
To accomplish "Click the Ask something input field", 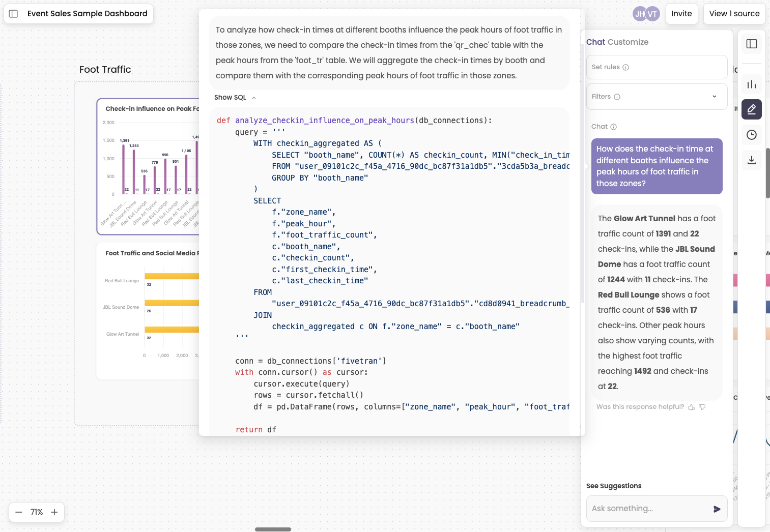I will 646,509.
